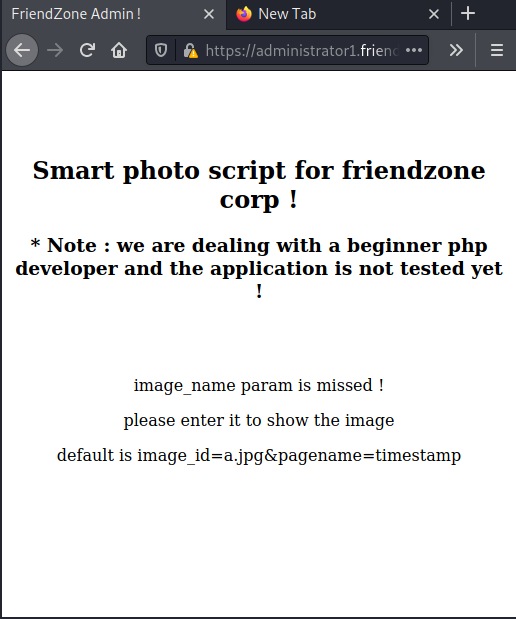The image size is (516, 619).
Task: Close the New Tab tab
Action: click(x=434, y=15)
